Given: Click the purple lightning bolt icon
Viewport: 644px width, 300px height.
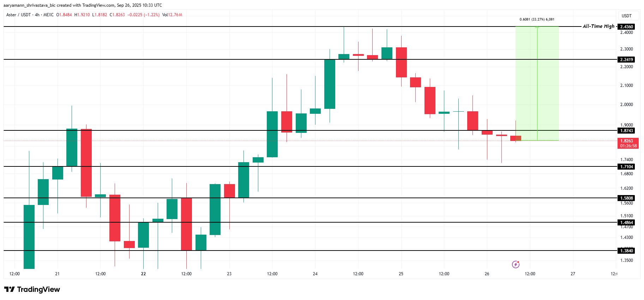Looking at the screenshot, I should tap(516, 264).
